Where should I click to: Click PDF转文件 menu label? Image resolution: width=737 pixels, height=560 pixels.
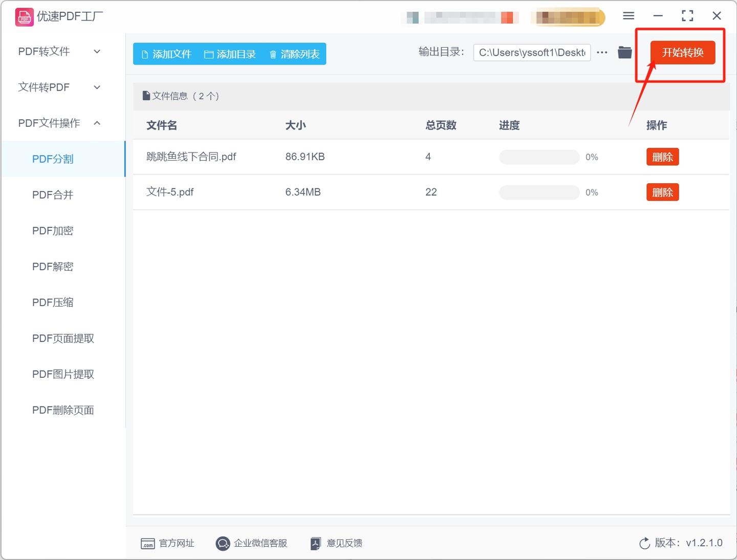[44, 52]
